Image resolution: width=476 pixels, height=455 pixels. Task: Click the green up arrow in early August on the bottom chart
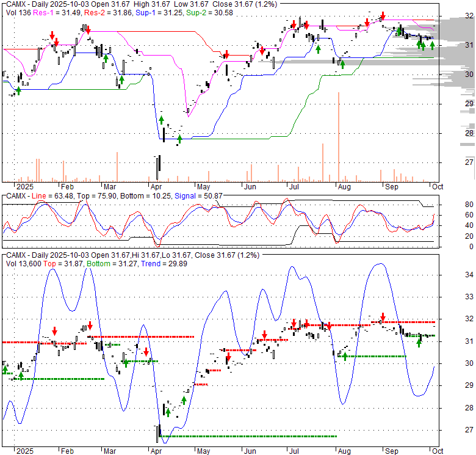click(345, 356)
